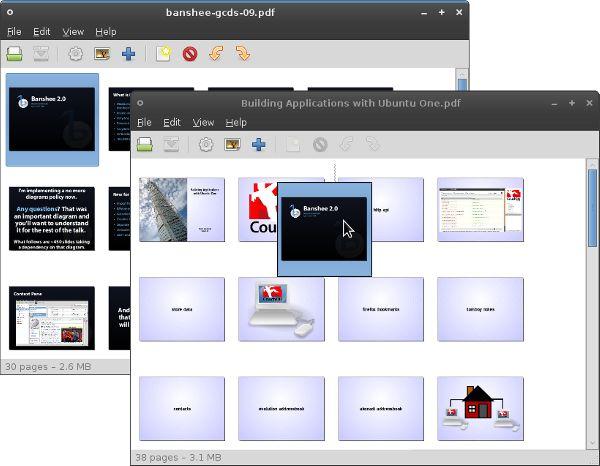Minimize the Ubuntu One window
The width and height of the screenshot is (600, 466).
(x=554, y=103)
